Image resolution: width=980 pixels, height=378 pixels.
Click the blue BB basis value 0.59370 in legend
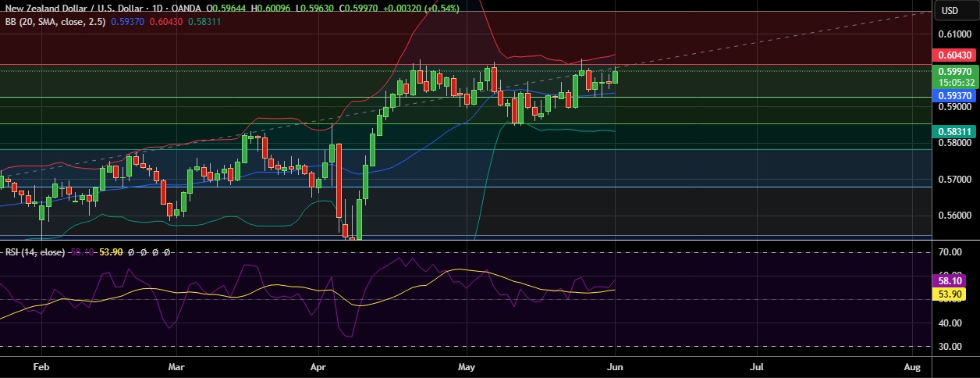[126, 21]
